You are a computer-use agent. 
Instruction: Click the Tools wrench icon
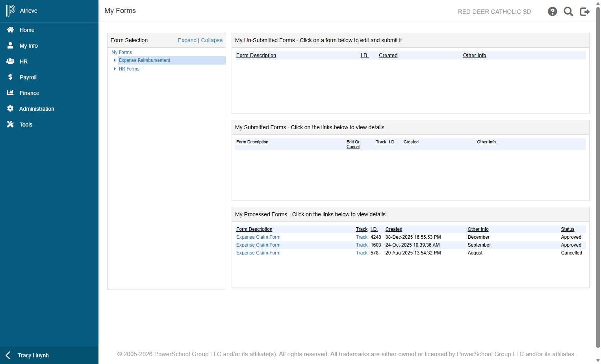[x=10, y=124]
